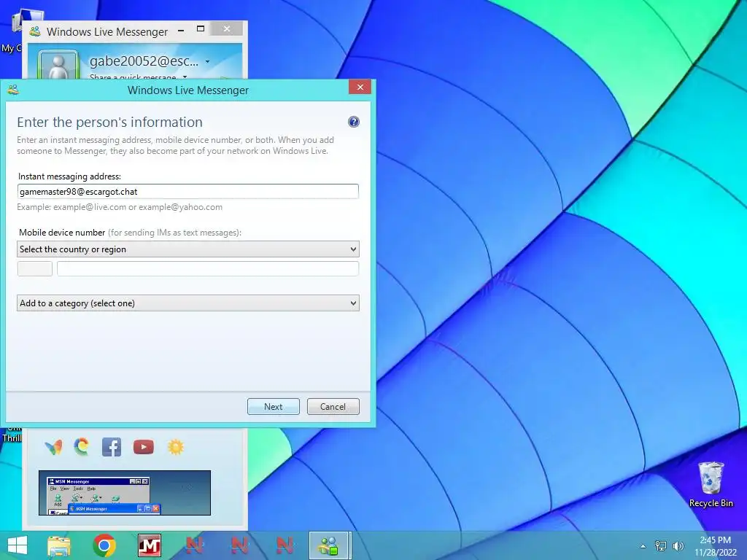Expand Add to a category dropdown

click(187, 303)
